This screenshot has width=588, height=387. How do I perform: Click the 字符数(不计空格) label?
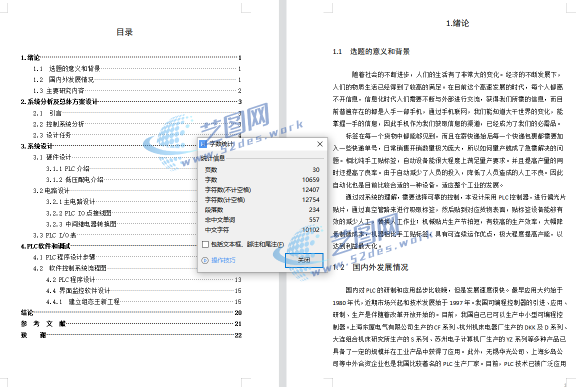tap(228, 190)
